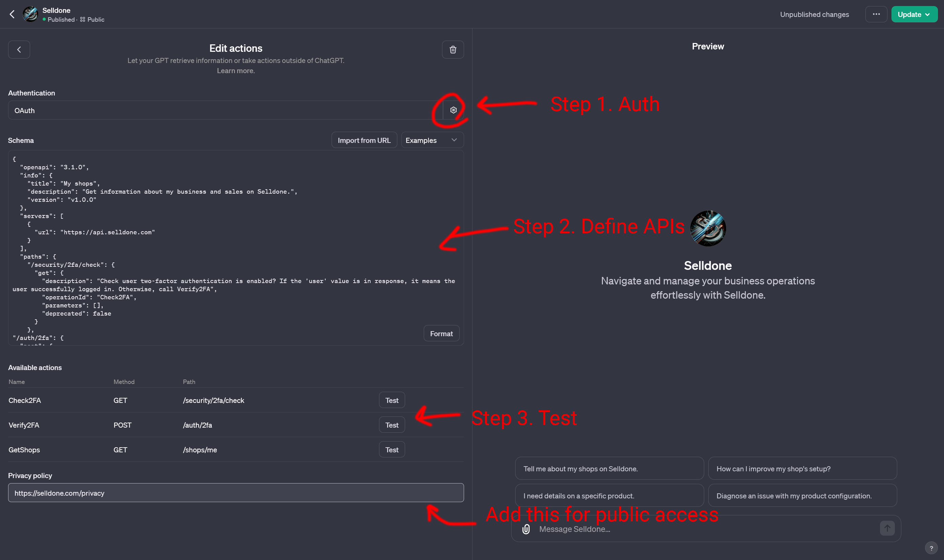Click the delete/trash icon for actions
The width and height of the screenshot is (944, 560).
coord(453,49)
